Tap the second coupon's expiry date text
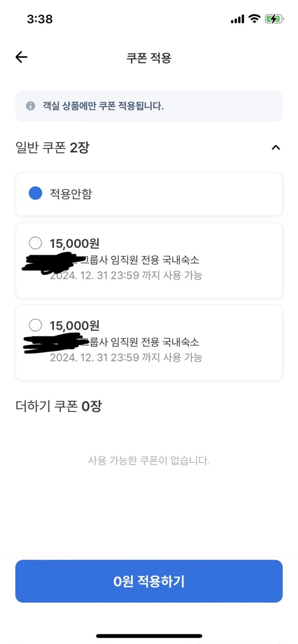The height and width of the screenshot is (644, 298). pos(126,357)
